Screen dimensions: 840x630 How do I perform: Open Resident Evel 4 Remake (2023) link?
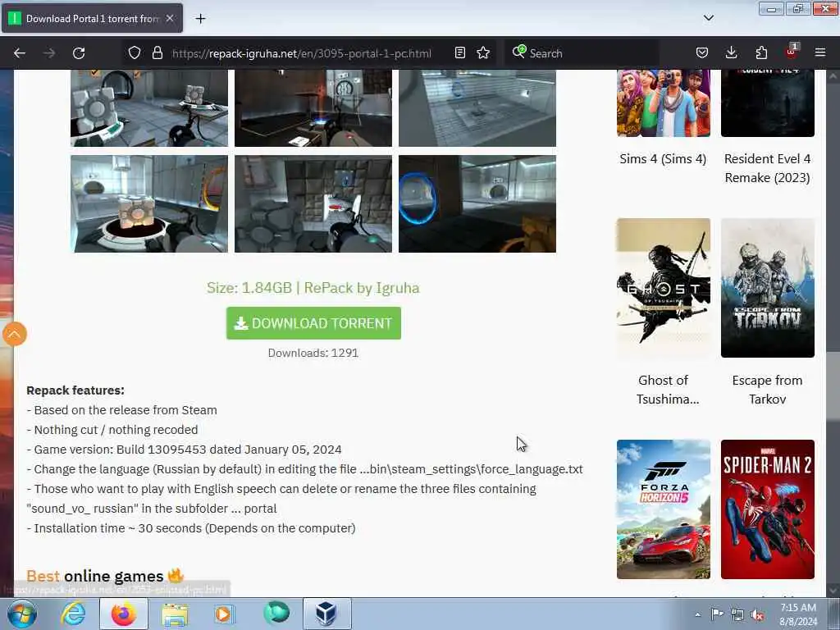click(767, 168)
